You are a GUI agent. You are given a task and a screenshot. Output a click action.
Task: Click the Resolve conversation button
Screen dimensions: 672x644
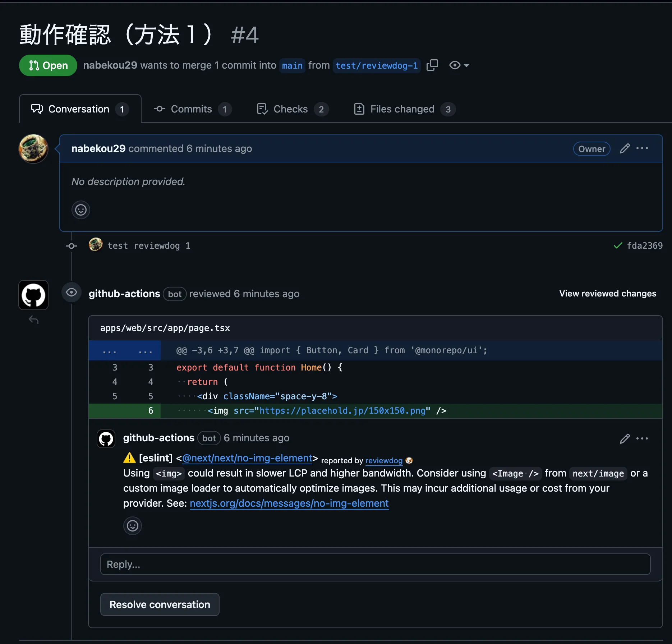[x=160, y=604]
